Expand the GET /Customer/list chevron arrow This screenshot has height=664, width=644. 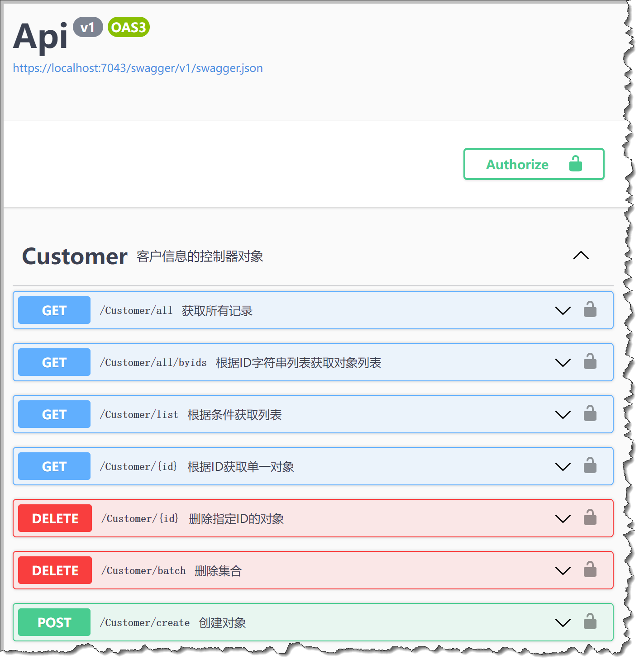point(563,415)
